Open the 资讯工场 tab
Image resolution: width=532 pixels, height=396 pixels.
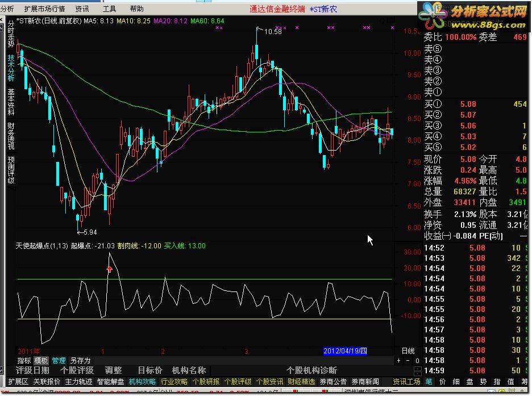[406, 382]
